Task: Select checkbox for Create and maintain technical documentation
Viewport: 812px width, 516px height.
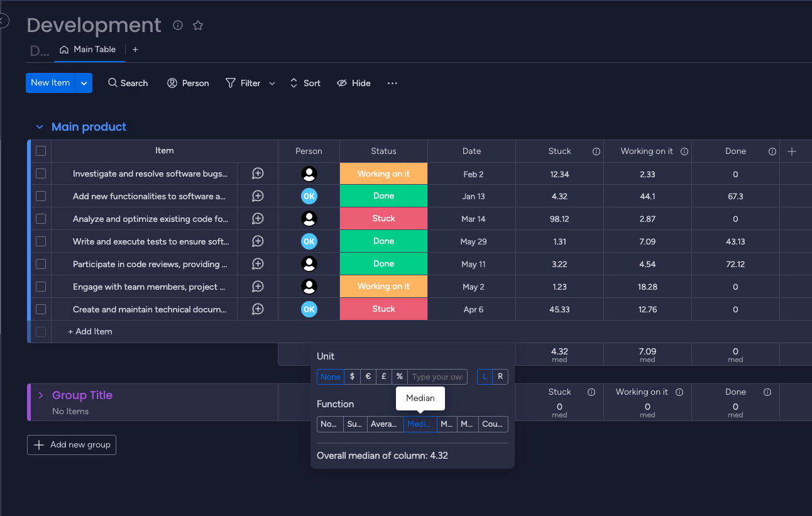Action: click(41, 309)
